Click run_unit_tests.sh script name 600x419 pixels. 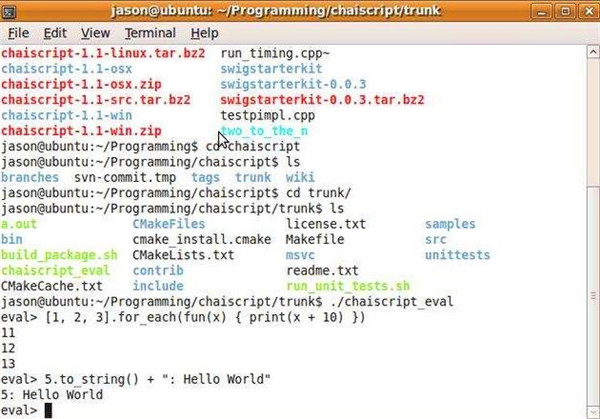pos(348,286)
